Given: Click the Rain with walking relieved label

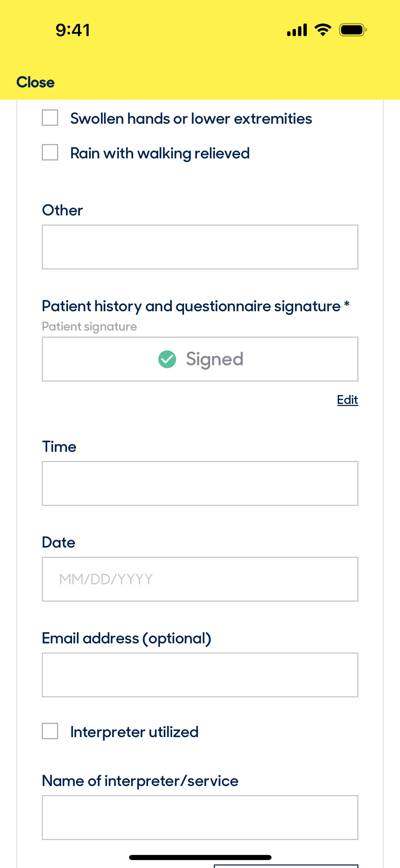Looking at the screenshot, I should pyautogui.click(x=160, y=153).
